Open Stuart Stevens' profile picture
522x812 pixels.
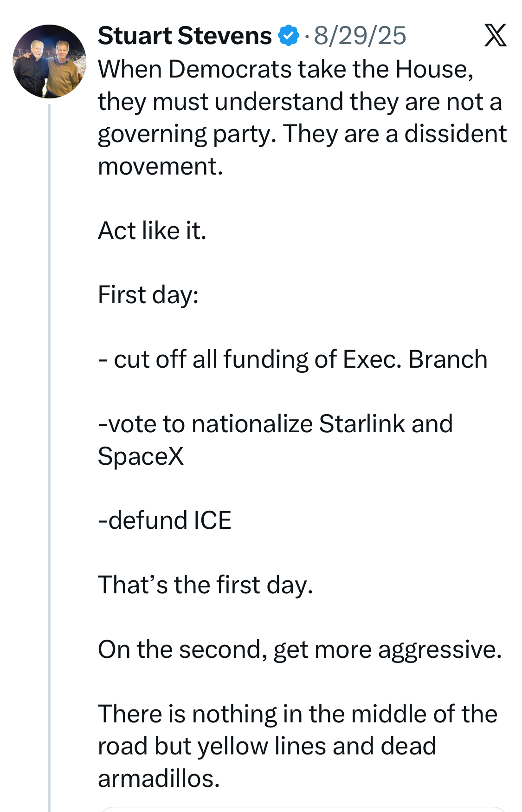pos(49,61)
